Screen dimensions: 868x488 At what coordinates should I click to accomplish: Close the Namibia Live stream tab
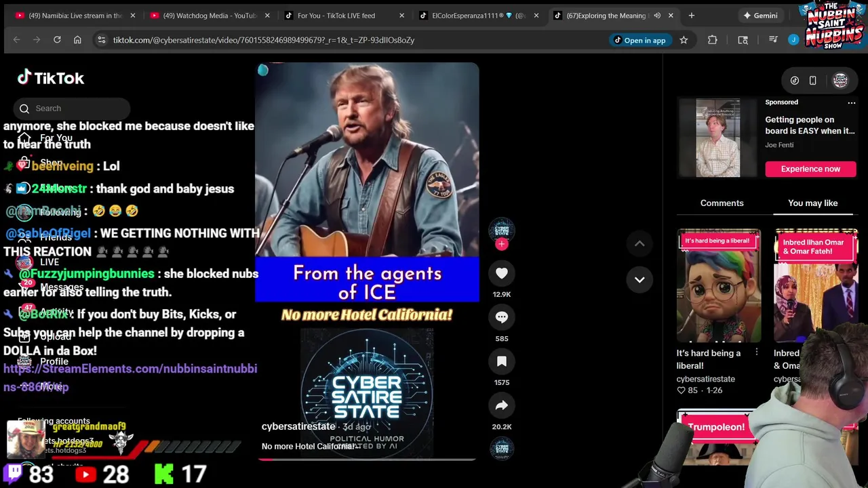coord(133,15)
